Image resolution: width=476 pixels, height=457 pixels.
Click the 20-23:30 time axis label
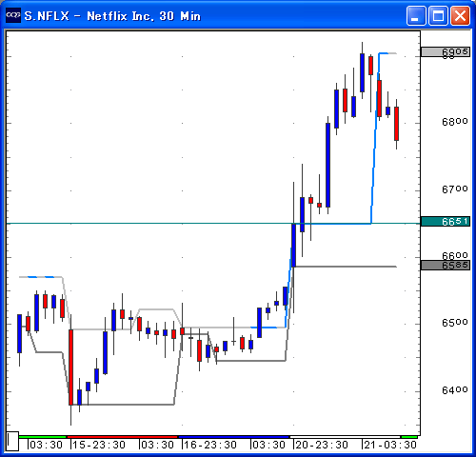tap(322, 445)
